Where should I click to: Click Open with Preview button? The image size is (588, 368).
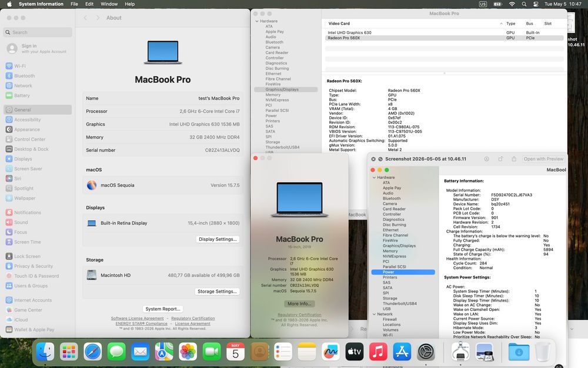543,159
